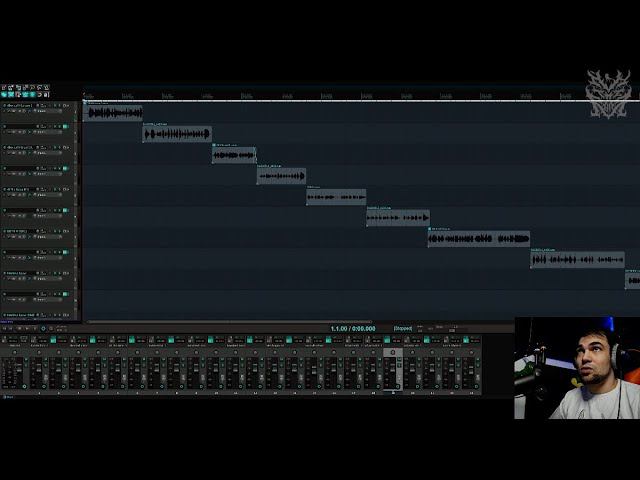Solo the first track in track panel
The height and width of the screenshot is (480, 640).
[x=60, y=105]
